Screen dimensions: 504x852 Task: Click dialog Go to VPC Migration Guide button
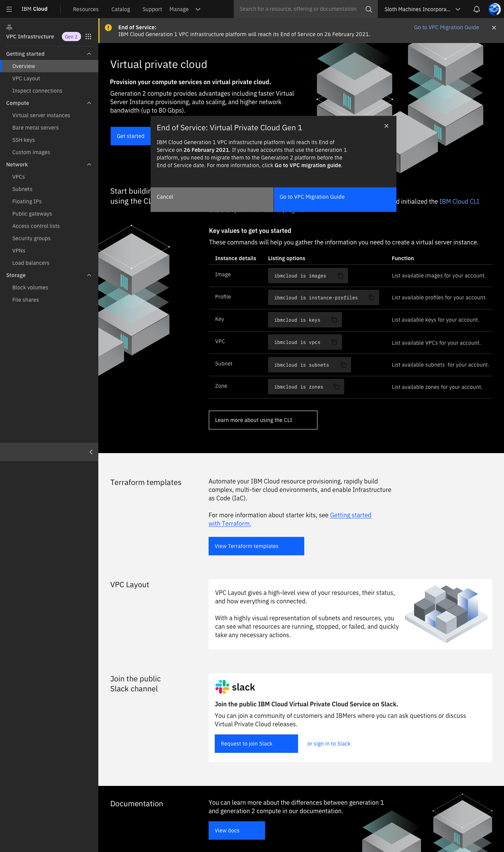(x=335, y=199)
